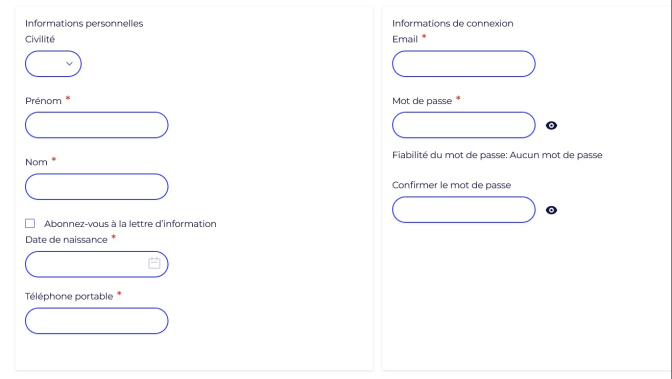Click the calendar icon in birth date field

[154, 263]
